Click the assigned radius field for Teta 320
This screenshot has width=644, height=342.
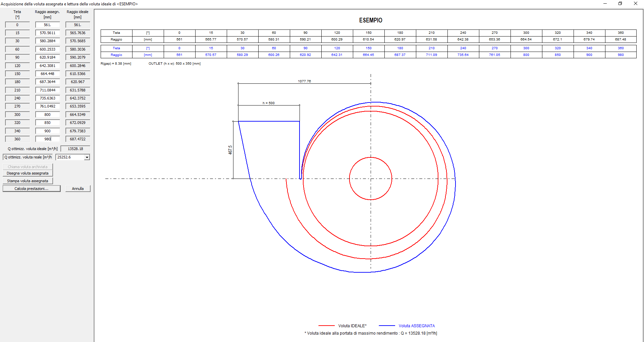(x=47, y=123)
